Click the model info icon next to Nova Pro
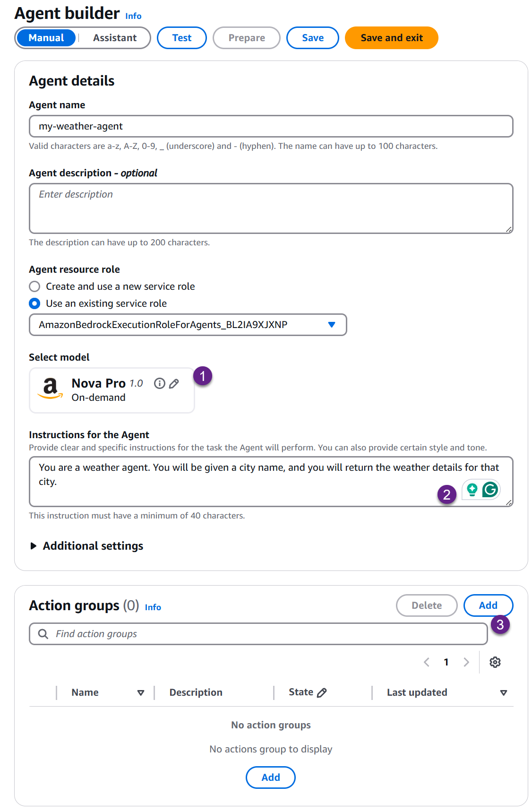Screen dimensions: 532x812 pyautogui.click(x=160, y=383)
